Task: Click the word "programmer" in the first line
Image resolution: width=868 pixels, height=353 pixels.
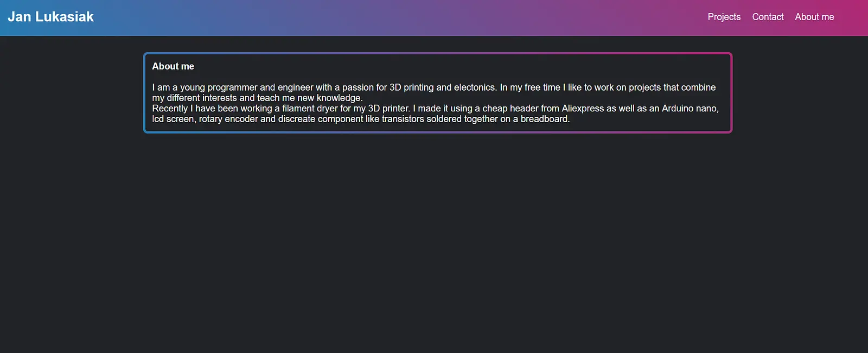Action: (232, 87)
